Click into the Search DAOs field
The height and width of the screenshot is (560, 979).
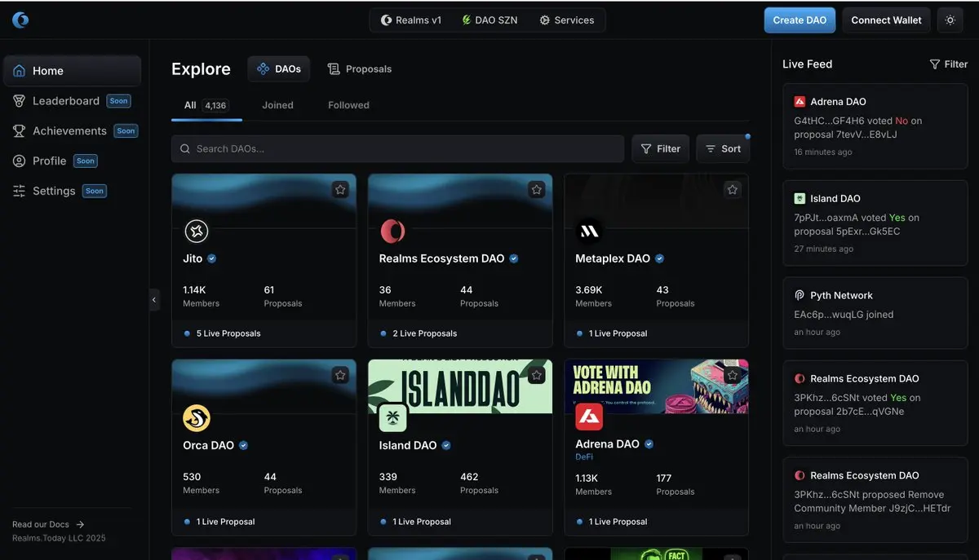coord(397,149)
